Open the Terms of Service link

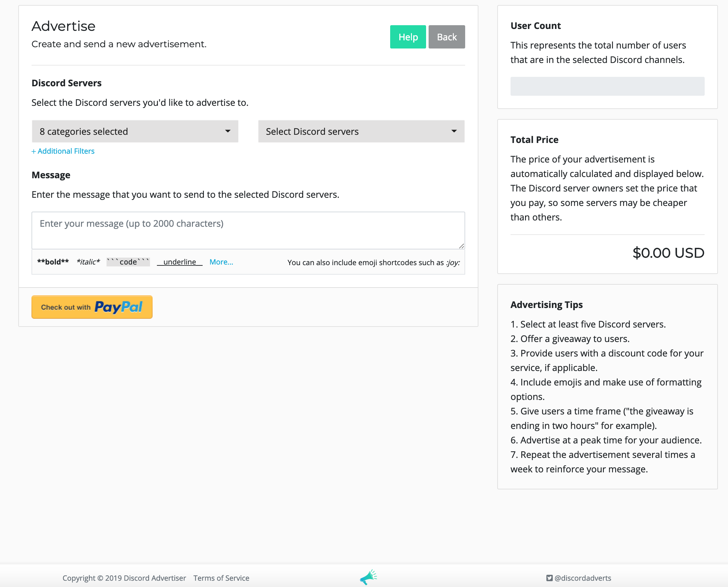221,578
